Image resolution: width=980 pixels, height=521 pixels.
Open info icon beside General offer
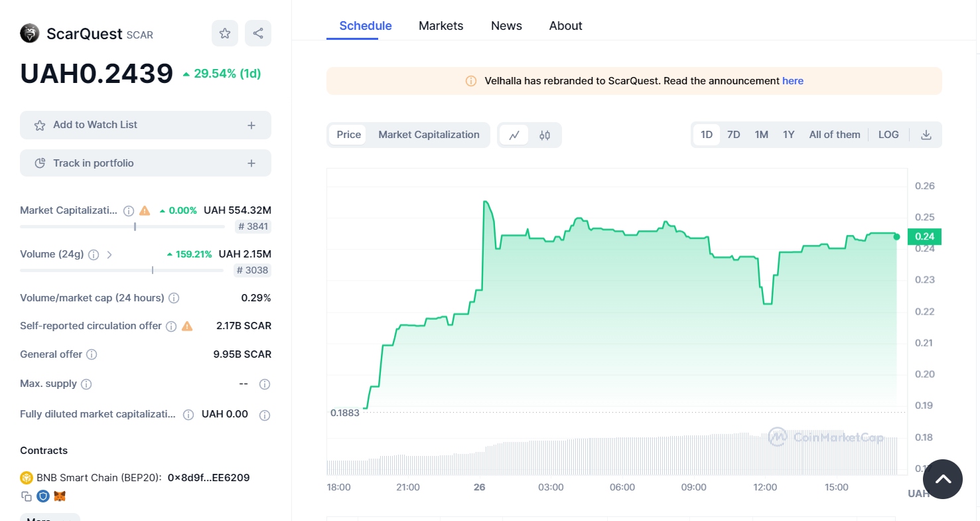92,354
